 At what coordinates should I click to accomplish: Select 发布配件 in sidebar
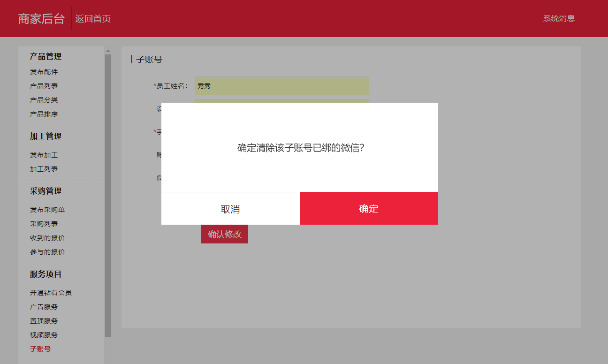44,72
